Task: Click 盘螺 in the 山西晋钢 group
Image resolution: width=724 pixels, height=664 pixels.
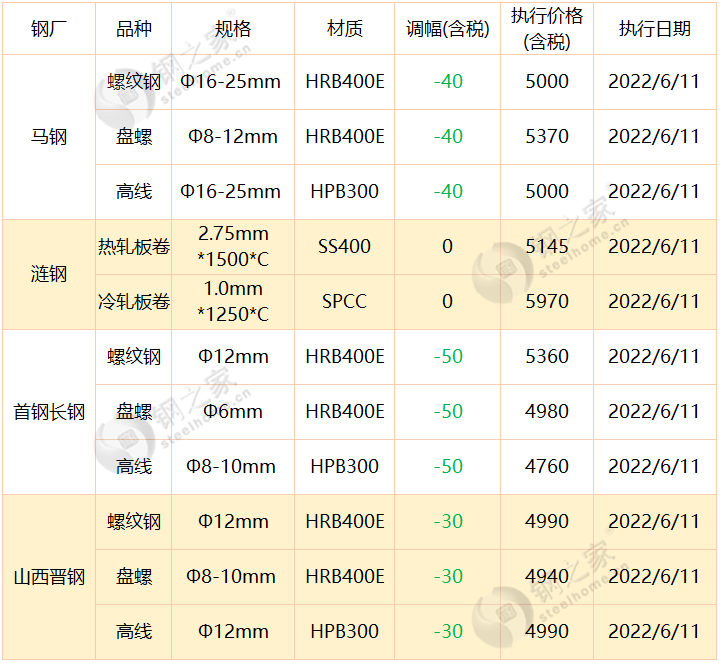Action: 133,577
